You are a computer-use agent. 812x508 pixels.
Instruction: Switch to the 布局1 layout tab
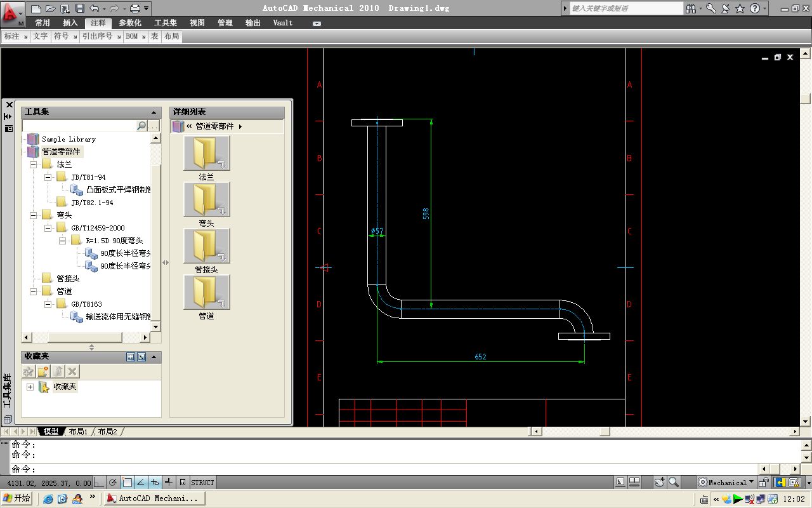[x=78, y=432]
